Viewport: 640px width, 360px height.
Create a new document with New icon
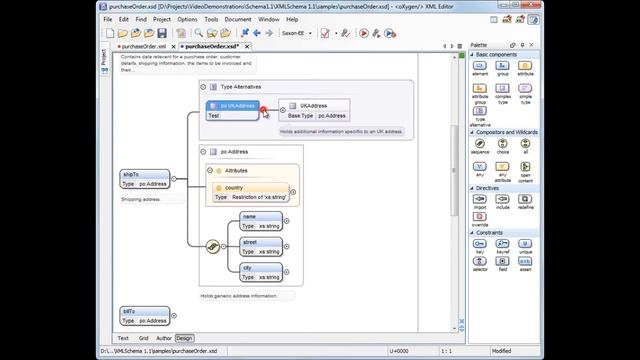click(x=110, y=33)
